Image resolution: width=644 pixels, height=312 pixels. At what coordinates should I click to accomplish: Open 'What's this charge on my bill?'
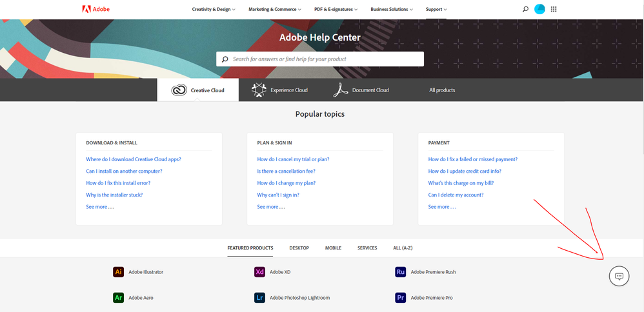pos(461,183)
